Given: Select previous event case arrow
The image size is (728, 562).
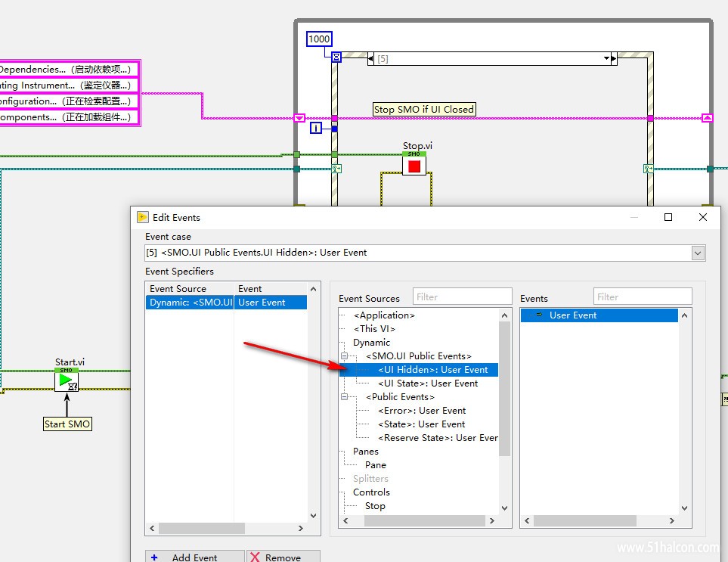Looking at the screenshot, I should click(370, 59).
